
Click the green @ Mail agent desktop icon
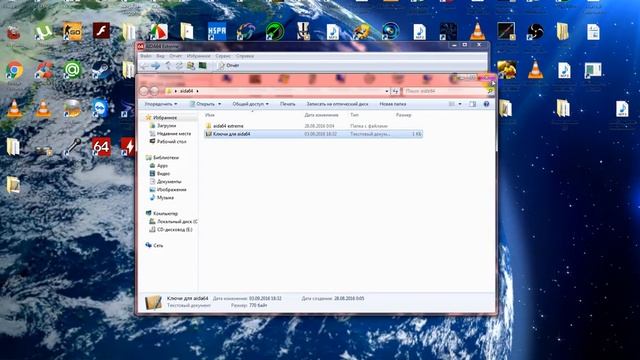(72, 70)
